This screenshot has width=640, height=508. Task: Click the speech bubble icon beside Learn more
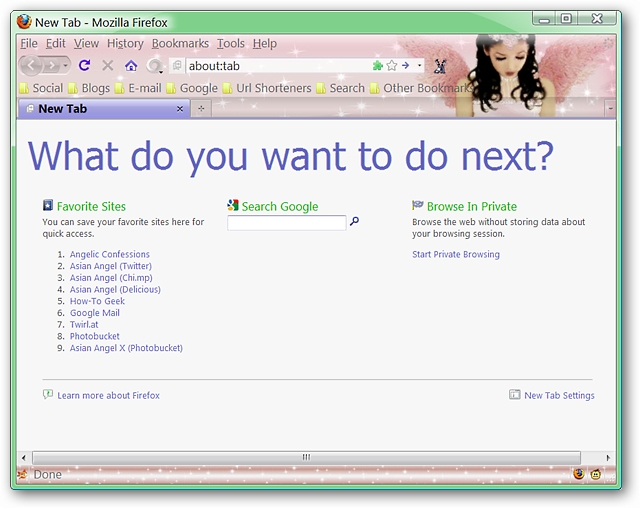click(x=48, y=394)
